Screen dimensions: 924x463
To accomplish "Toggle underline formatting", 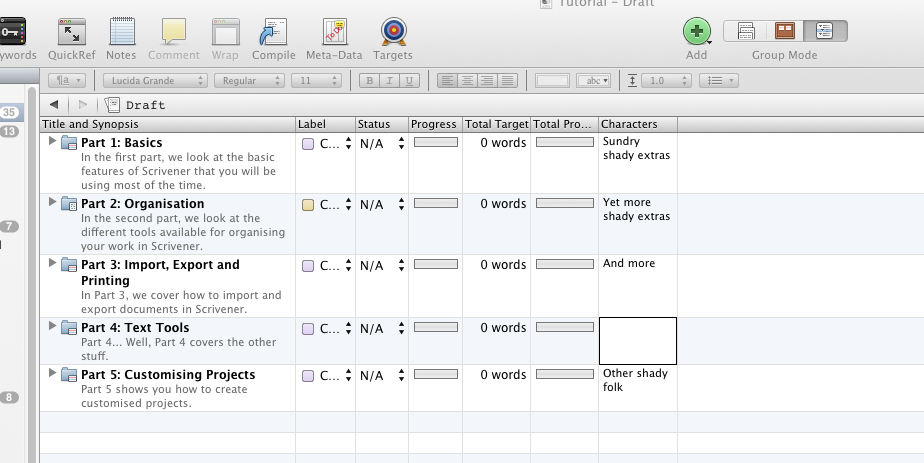I will click(x=409, y=81).
